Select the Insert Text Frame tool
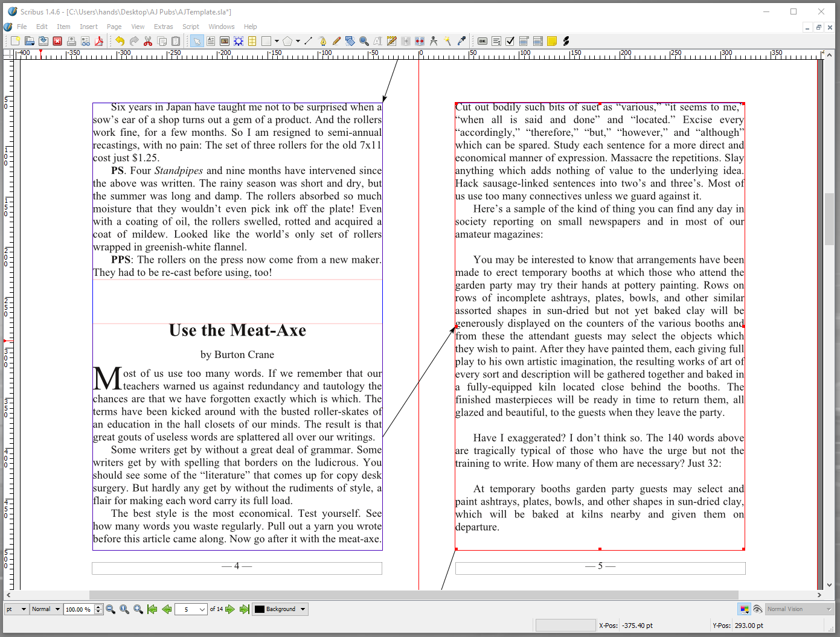Viewport: 840px width, 637px height. pyautogui.click(x=211, y=41)
